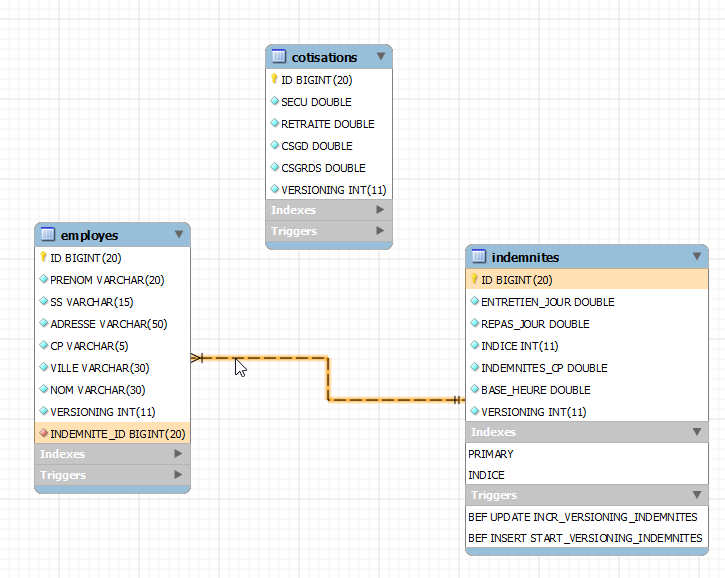The height and width of the screenshot is (578, 725).
Task: Click the foreign key icon for INDEMNITE_ID
Action: click(44, 434)
